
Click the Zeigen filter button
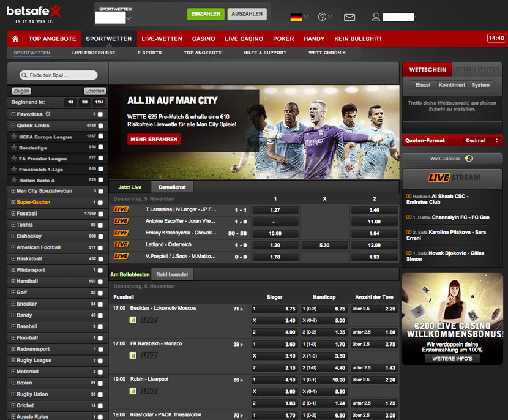pos(21,91)
